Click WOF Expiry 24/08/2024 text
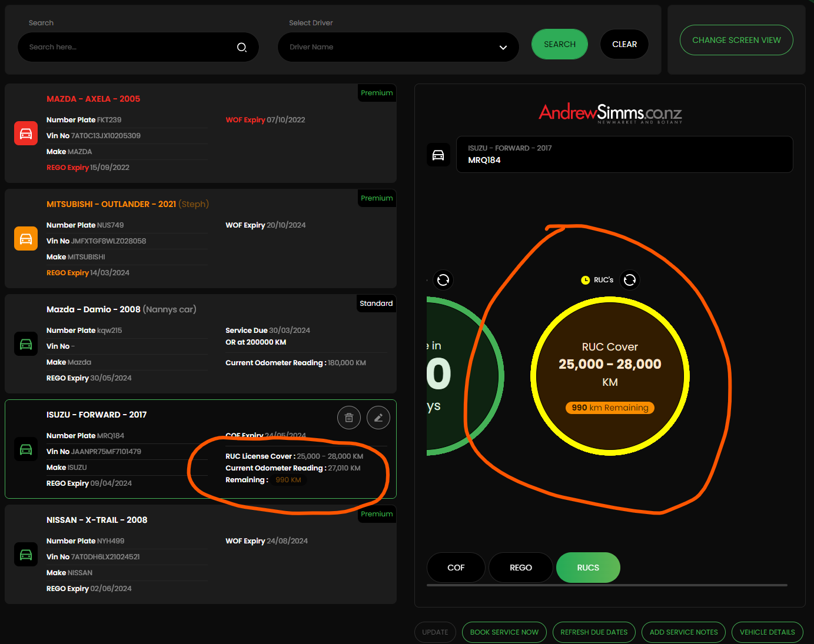Image resolution: width=814 pixels, height=644 pixels. point(267,541)
